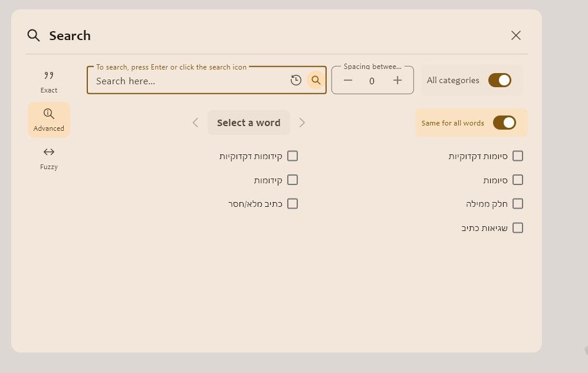588x373 pixels.
Task: Tick the שגיאות כתיב checkbox
Action: pos(518,227)
